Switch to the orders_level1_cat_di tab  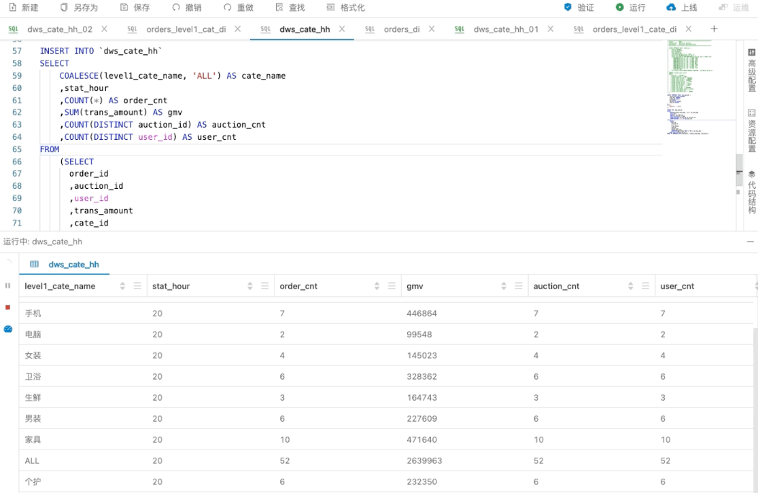click(x=186, y=29)
